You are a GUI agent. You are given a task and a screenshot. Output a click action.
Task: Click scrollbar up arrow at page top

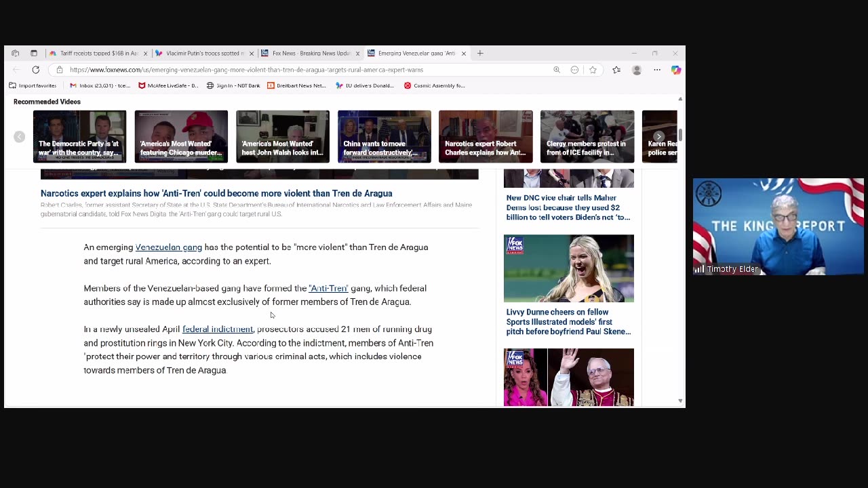click(x=680, y=99)
